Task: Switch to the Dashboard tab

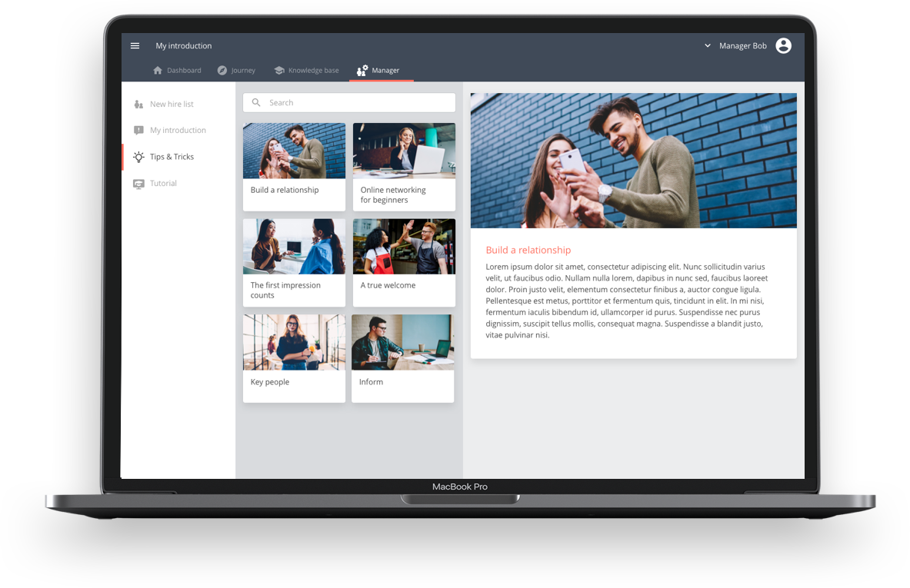Action: click(x=177, y=70)
